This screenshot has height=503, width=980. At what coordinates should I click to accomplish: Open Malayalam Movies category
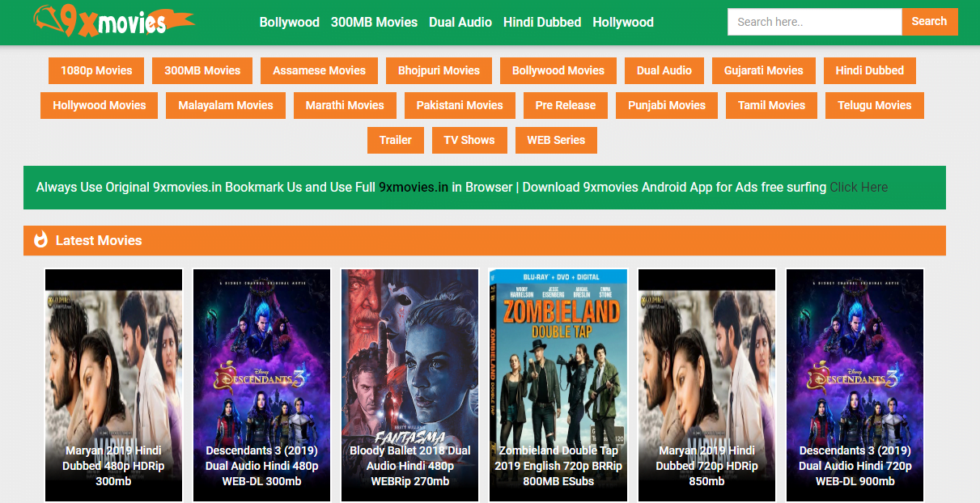click(226, 105)
